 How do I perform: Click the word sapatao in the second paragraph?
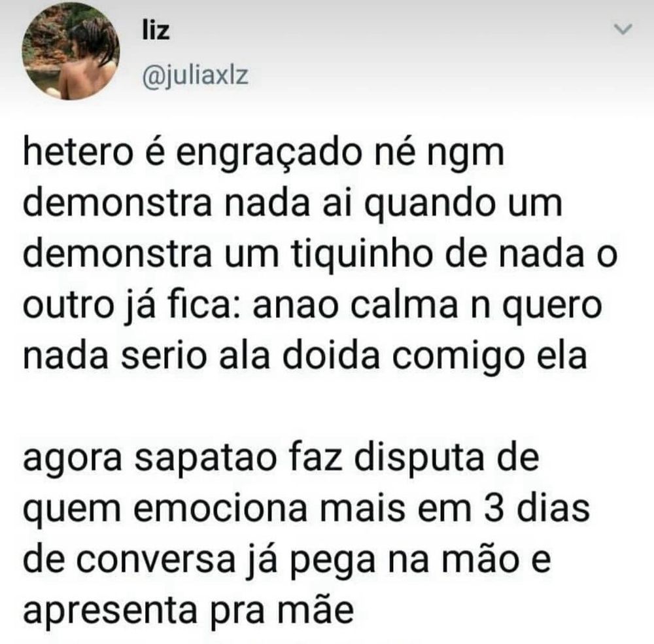point(205,460)
